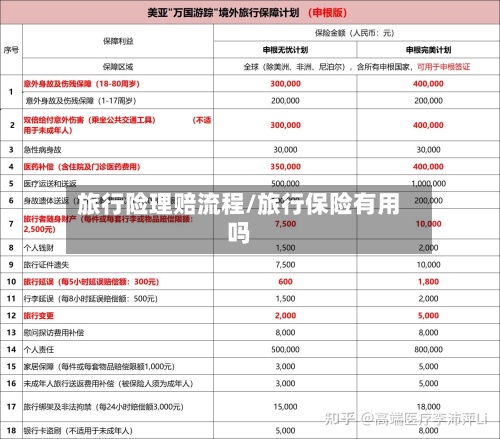This screenshot has width=500, height=439.
Task: Select 400,000 in the 18-80周岁 row
Action: pos(428,84)
